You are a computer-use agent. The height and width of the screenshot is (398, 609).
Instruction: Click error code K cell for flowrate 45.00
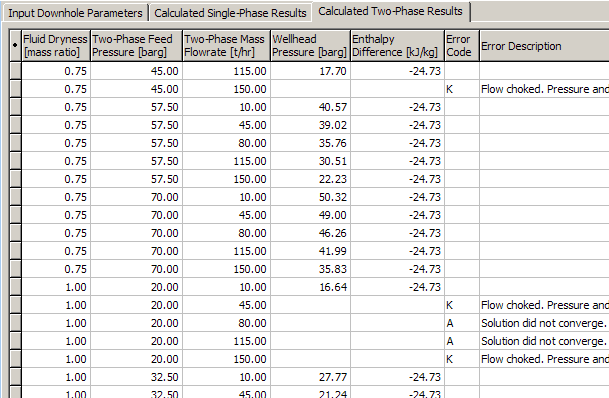[462, 305]
